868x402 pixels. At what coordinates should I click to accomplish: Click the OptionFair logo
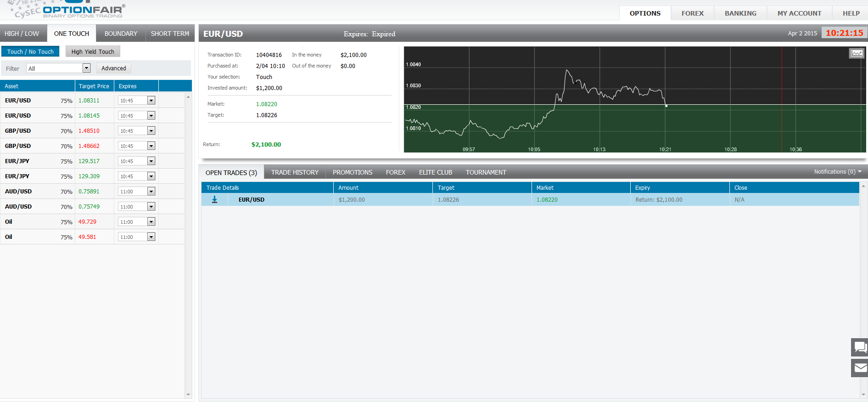point(83,10)
